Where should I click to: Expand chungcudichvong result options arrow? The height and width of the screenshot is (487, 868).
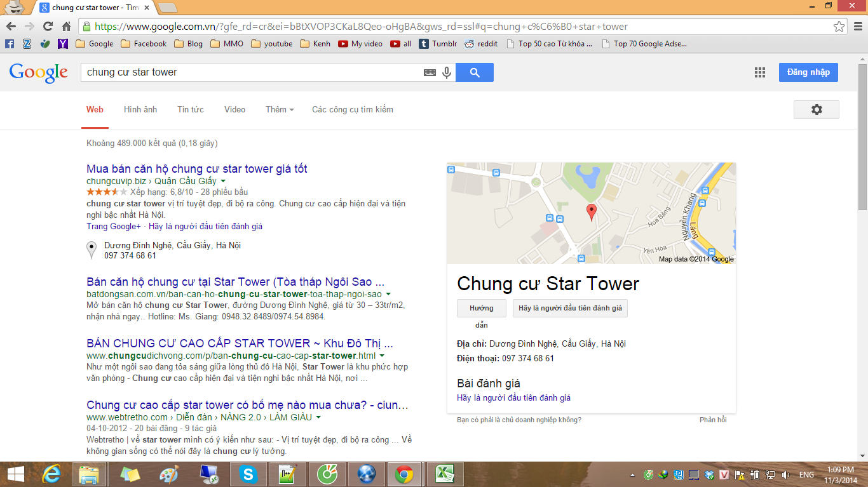382,356
